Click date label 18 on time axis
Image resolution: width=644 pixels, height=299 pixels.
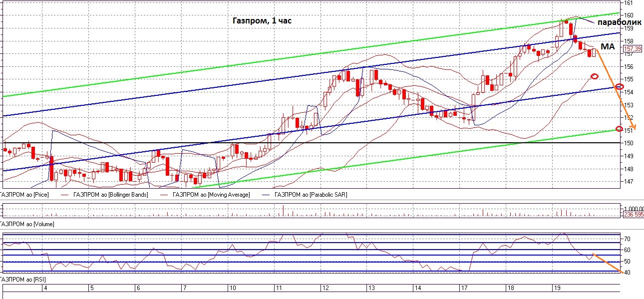pos(510,288)
